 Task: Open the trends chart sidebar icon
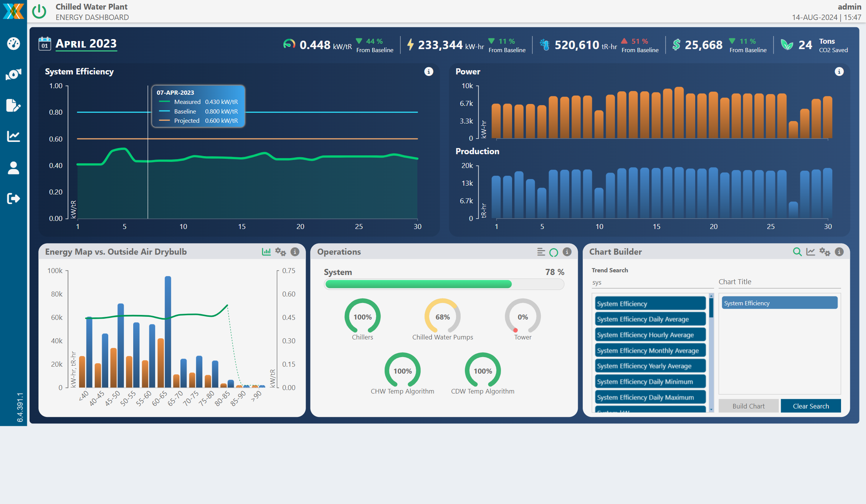[13, 136]
